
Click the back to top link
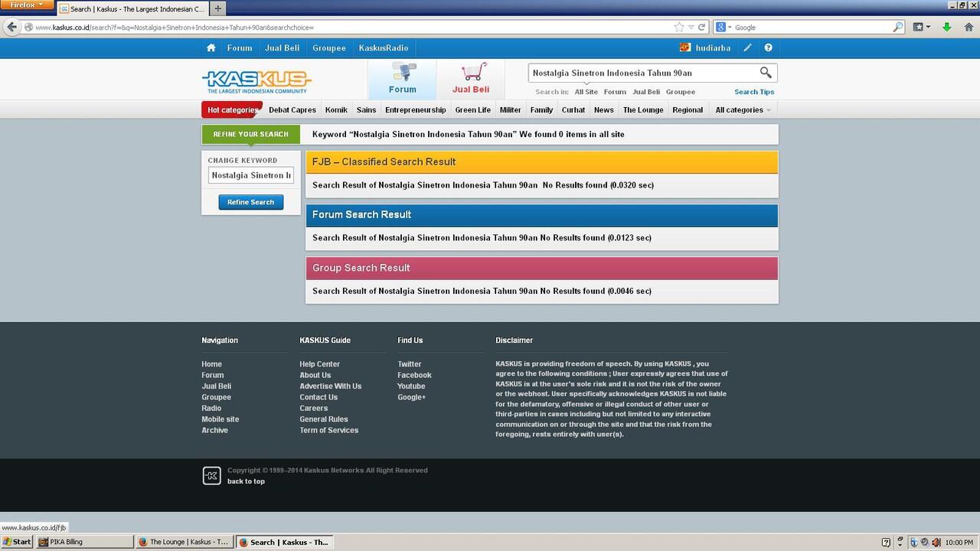click(x=246, y=481)
